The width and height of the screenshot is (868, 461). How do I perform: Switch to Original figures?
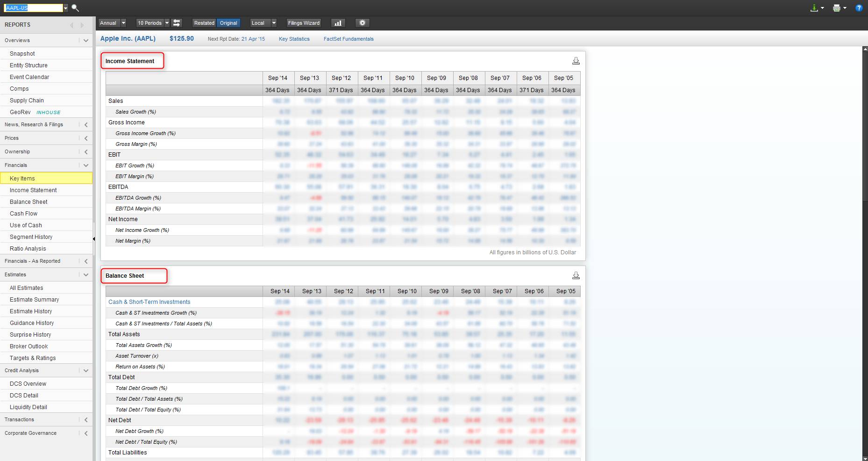[228, 23]
